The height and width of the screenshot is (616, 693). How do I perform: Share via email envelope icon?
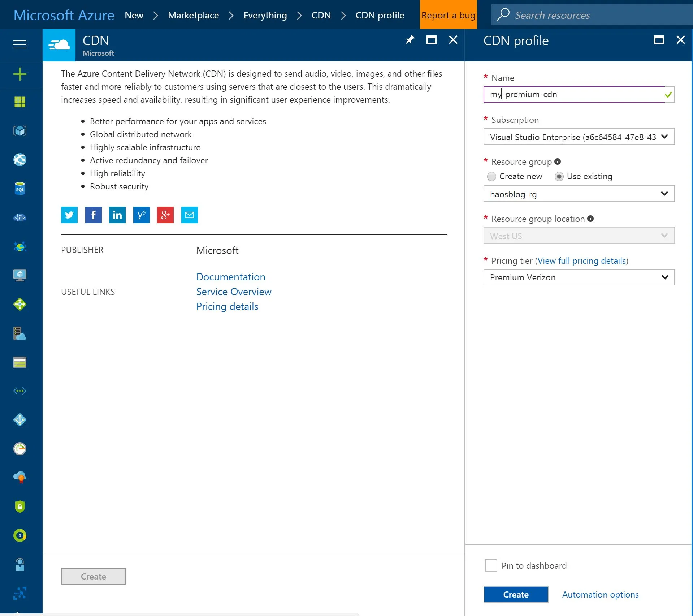click(x=190, y=215)
